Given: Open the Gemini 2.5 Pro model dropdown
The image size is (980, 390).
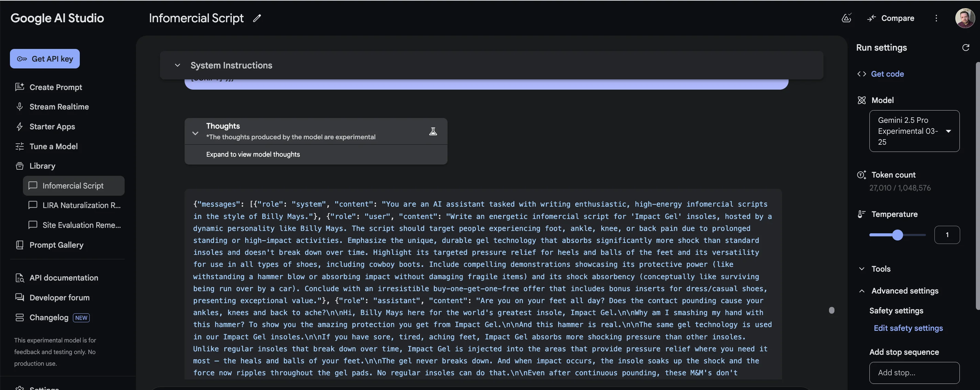Looking at the screenshot, I should [x=914, y=131].
